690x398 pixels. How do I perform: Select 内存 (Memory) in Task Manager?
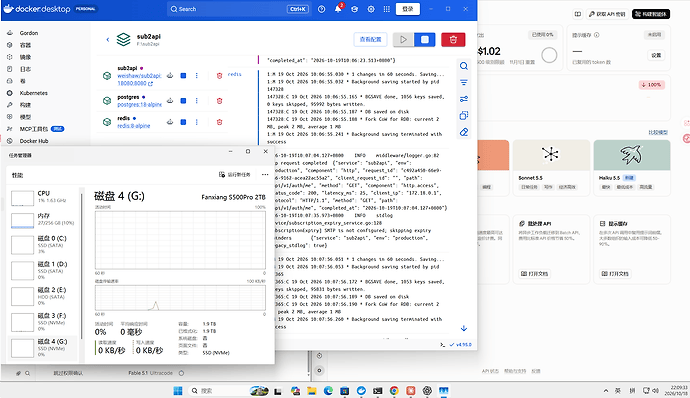pos(43,220)
